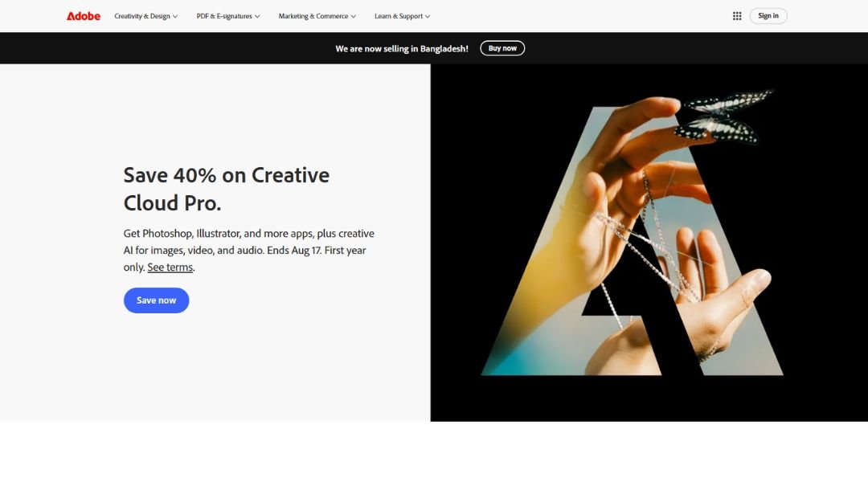Click the Adobe 'A' hero image
This screenshot has width=868, height=482.
[x=633, y=241]
